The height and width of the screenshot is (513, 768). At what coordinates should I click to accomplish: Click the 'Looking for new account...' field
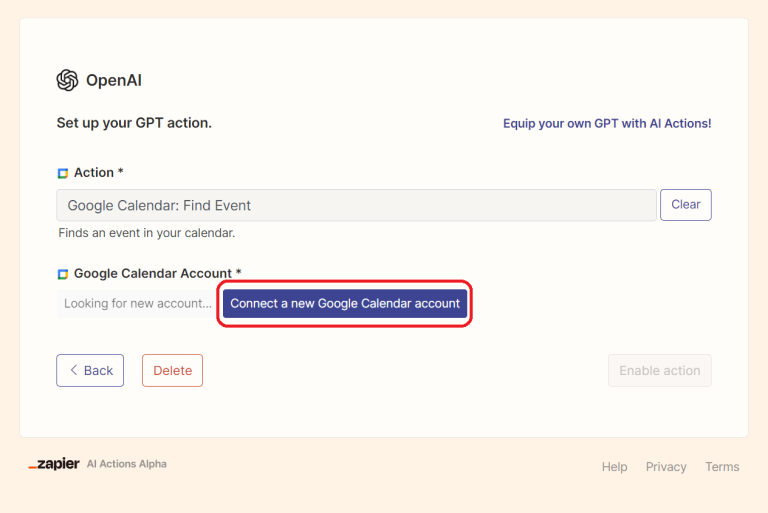point(137,303)
